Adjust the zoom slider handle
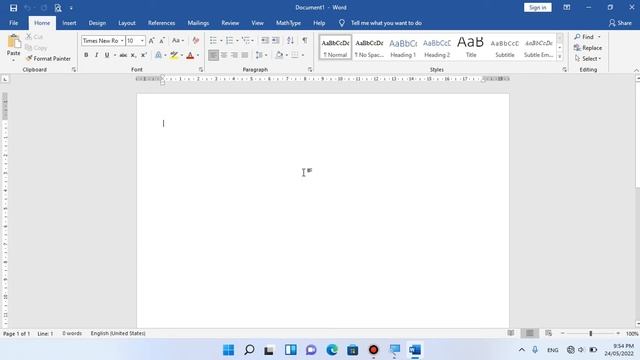This screenshot has height=360, width=640. point(591,333)
